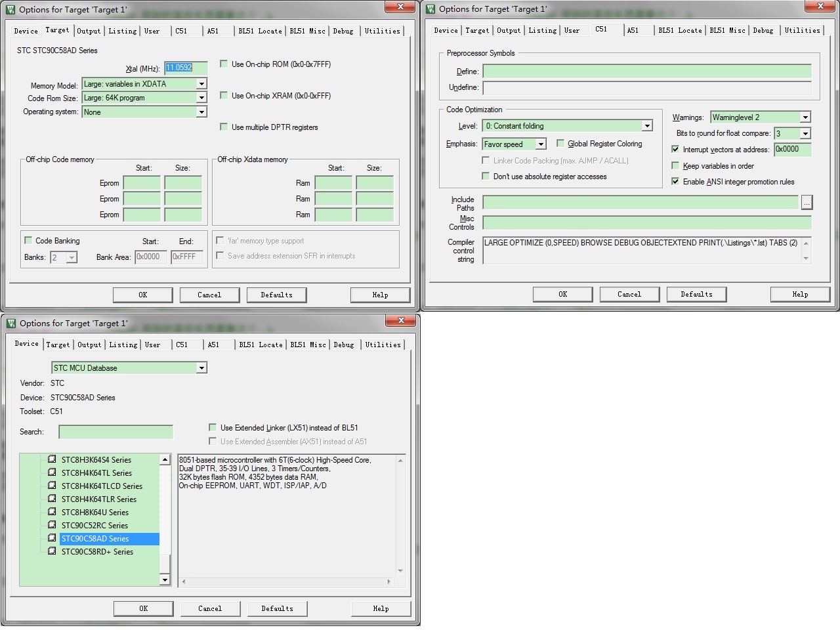The width and height of the screenshot is (840, 630).
Task: Enable Use On-chip XRAM (0x0-0xFFF)
Action: coord(224,95)
